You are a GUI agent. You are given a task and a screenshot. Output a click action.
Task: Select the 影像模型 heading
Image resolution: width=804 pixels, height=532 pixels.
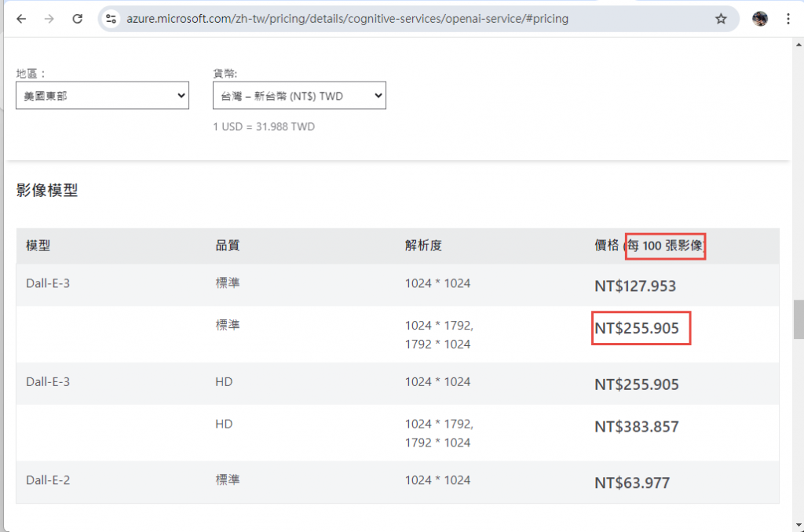point(46,190)
